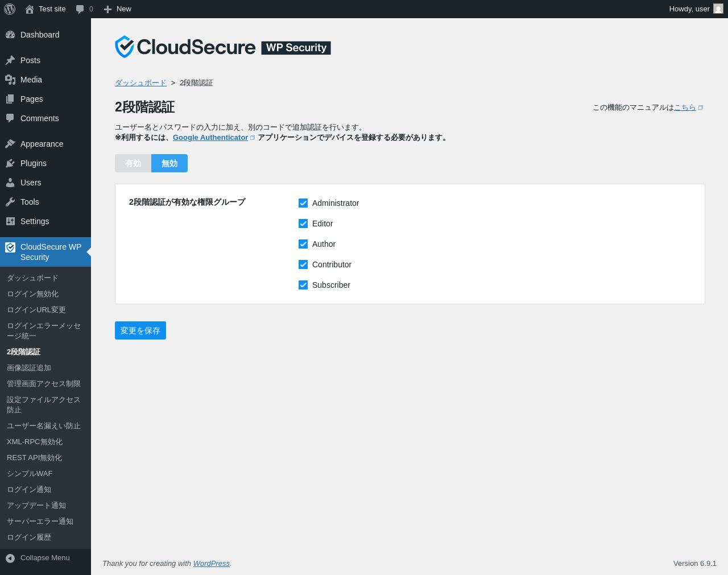Click the Plugins plug icon
This screenshot has width=728, height=575.
pos(10,163)
